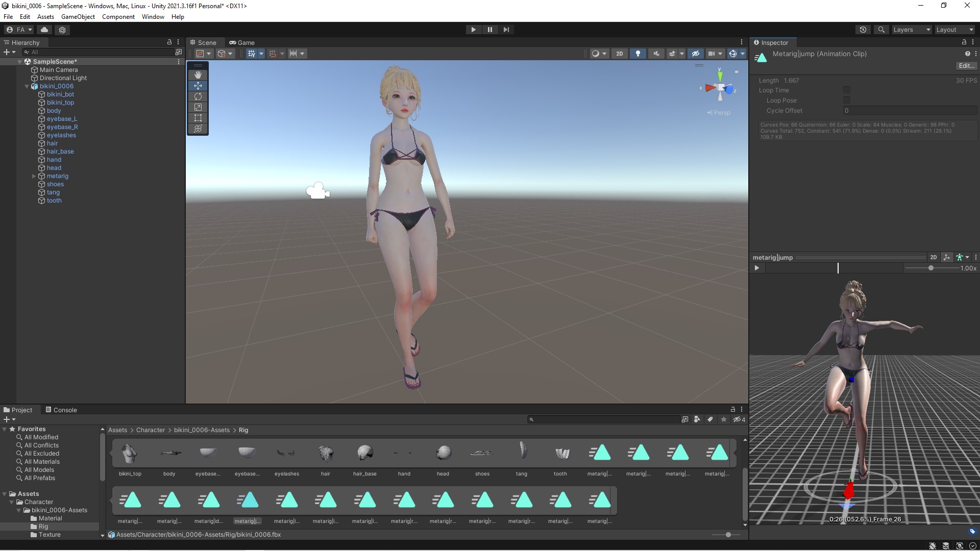The image size is (980, 551).
Task: Click the Project search field
Action: point(603,419)
